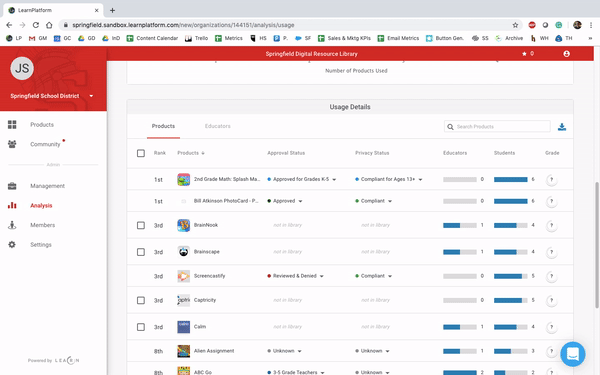Open the Community section in sidebar
Screen dimensions: 600x375
(x=45, y=144)
